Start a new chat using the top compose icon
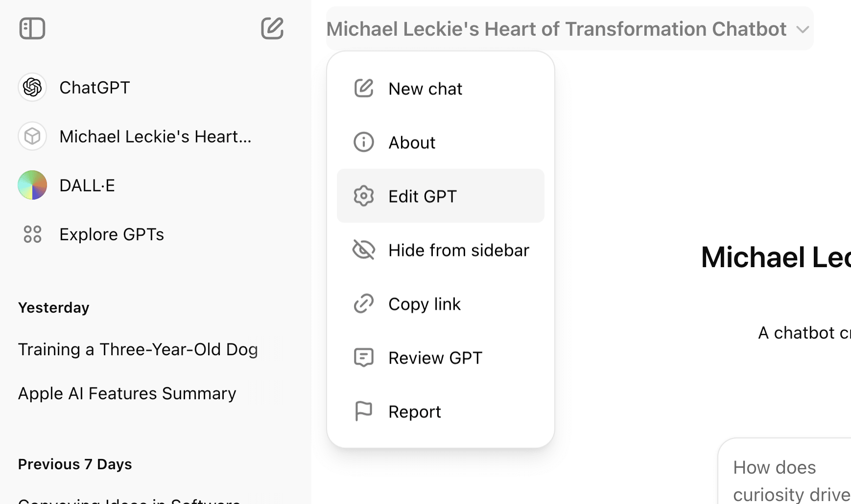Viewport: 851px width, 504px height. click(272, 28)
